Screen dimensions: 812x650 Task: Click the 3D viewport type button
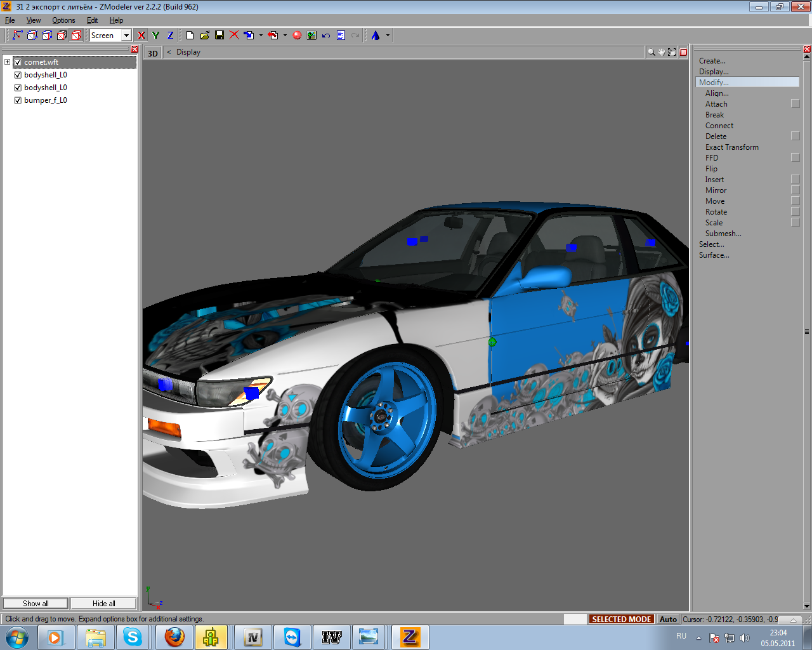153,53
